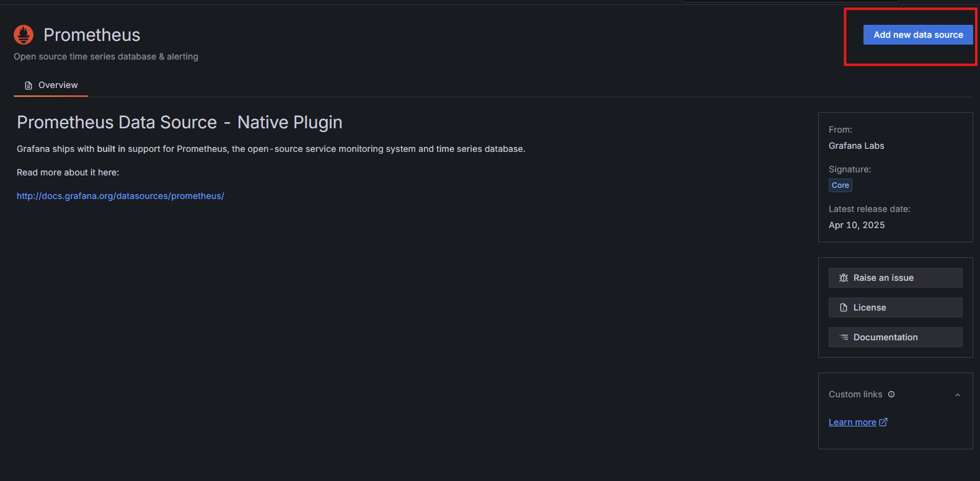Click the bug icon beside Raise an issue
The image size is (980, 481).
[844, 278]
